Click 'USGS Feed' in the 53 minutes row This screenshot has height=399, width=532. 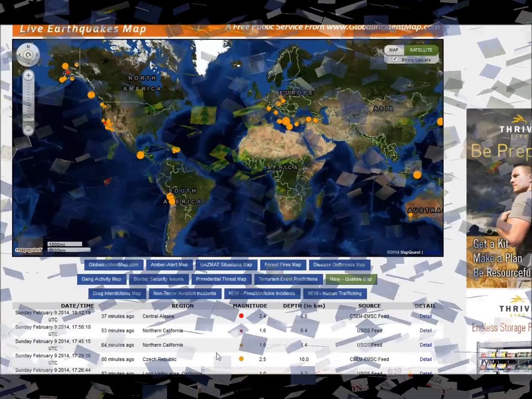[x=370, y=330]
